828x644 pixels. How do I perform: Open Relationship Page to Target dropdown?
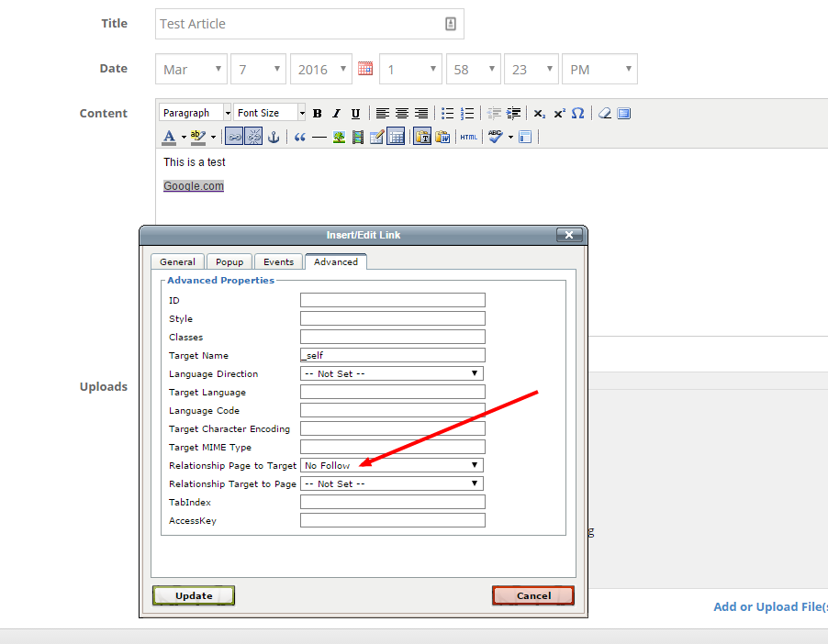click(x=392, y=465)
